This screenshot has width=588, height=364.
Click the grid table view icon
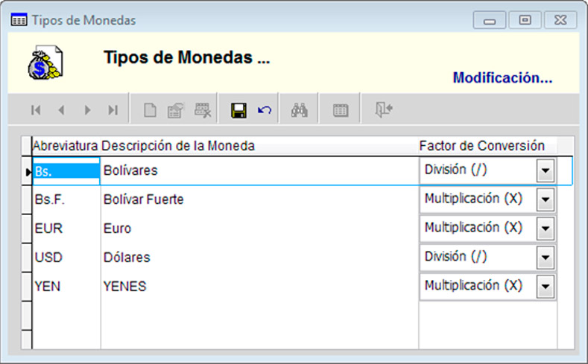341,110
